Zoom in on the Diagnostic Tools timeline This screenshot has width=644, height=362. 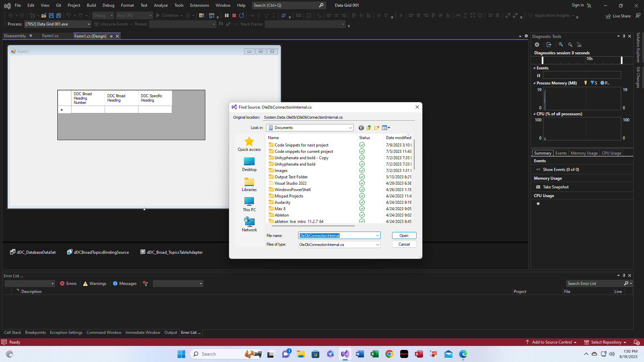561,44
